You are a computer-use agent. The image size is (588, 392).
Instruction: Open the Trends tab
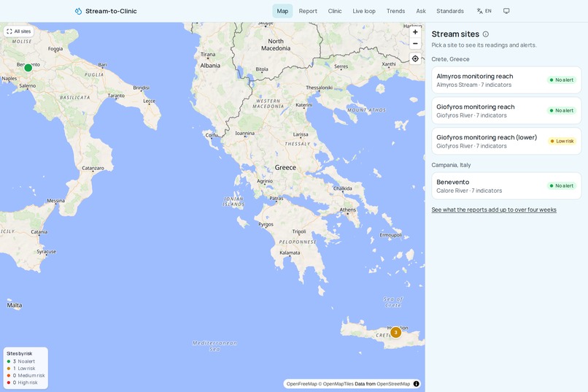[x=395, y=11]
